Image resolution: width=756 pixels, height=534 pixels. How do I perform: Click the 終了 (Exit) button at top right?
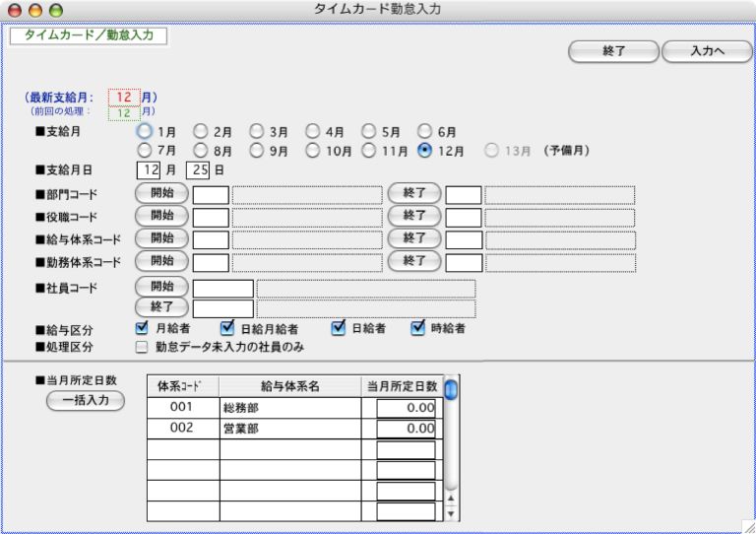click(613, 51)
